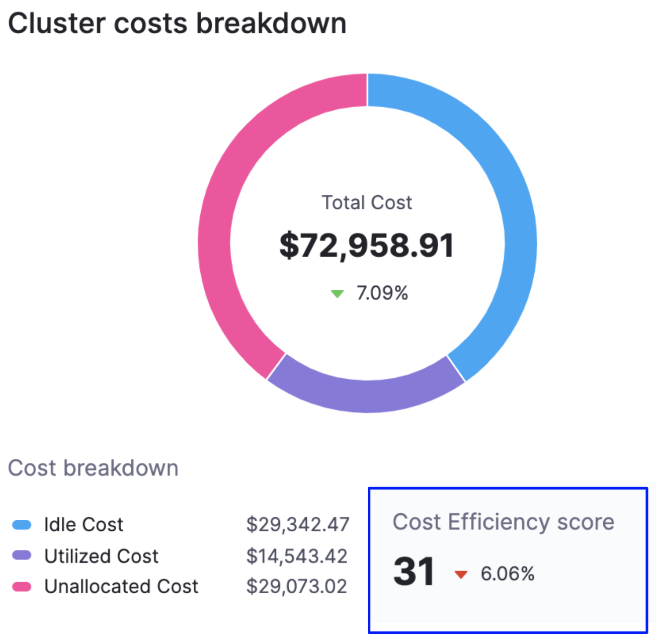Click the green downward trend arrow

tap(337, 293)
